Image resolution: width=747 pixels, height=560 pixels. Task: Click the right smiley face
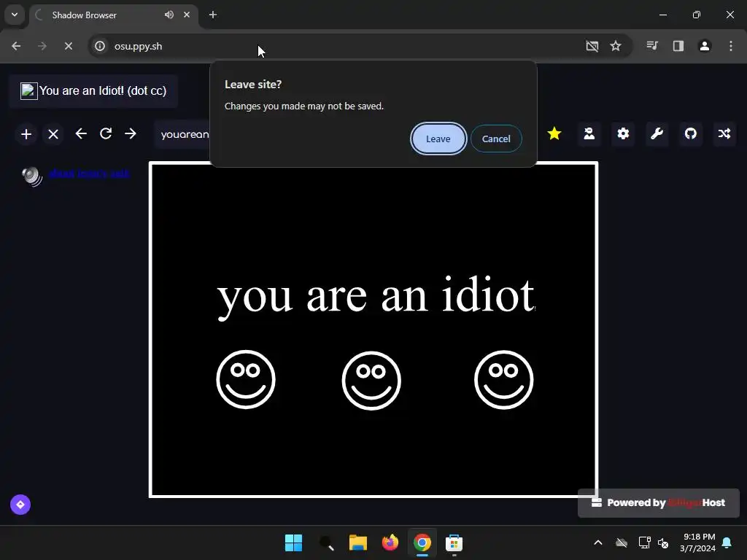[x=503, y=379]
